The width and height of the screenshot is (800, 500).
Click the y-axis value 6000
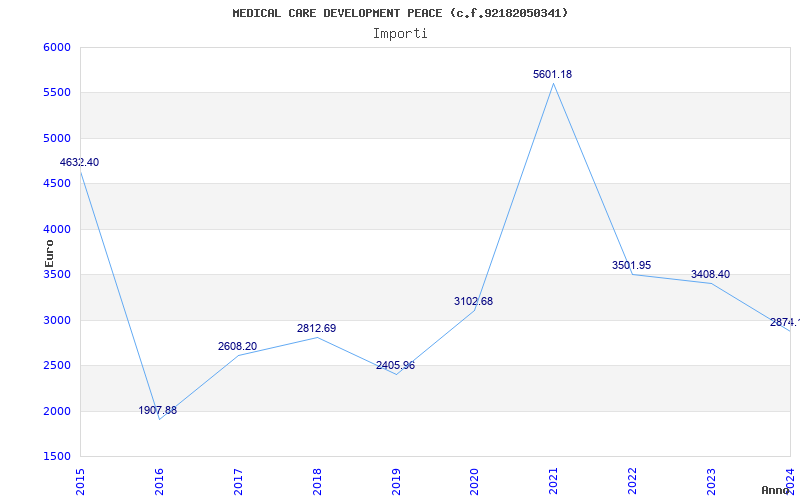click(x=57, y=47)
